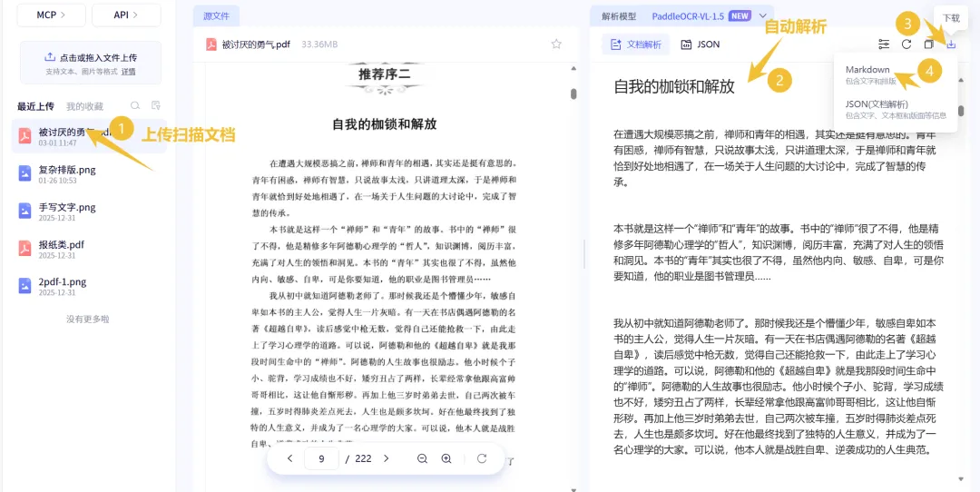Click the 没有更多啦 list footer text
This screenshot has width=980, height=492.
[88, 319]
